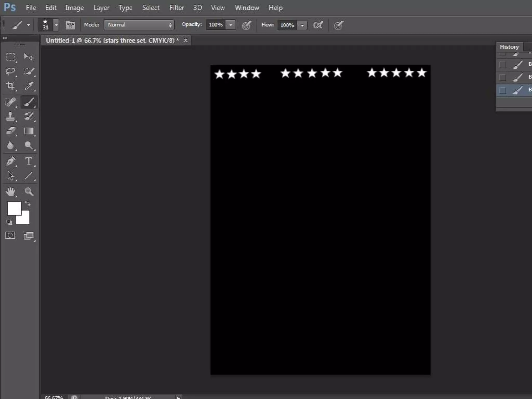Select the Pen tool
532x399 pixels.
[x=10, y=161]
